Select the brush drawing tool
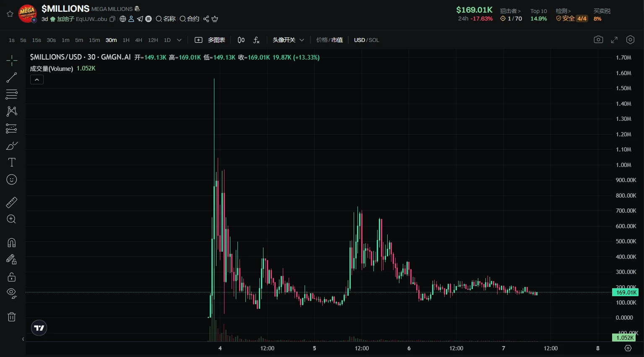 (x=12, y=146)
